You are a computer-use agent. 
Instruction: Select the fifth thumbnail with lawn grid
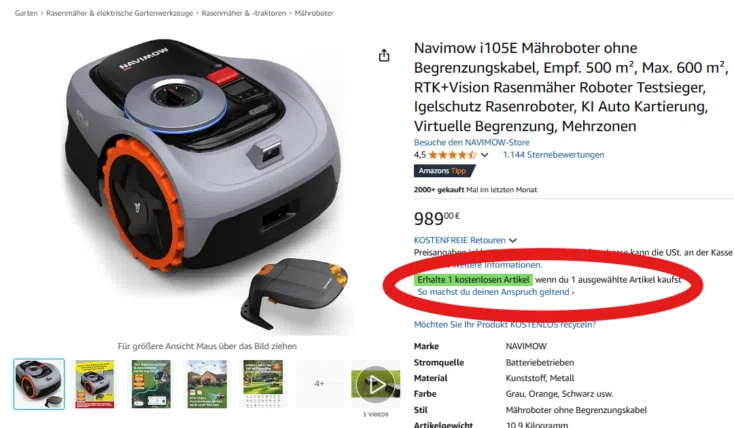pyautogui.click(x=263, y=384)
